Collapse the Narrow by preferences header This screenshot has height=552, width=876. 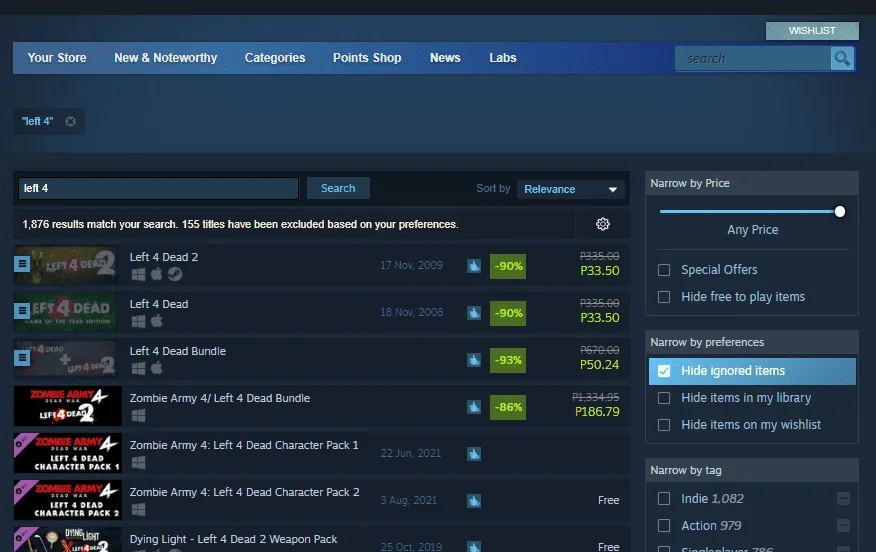tap(751, 342)
